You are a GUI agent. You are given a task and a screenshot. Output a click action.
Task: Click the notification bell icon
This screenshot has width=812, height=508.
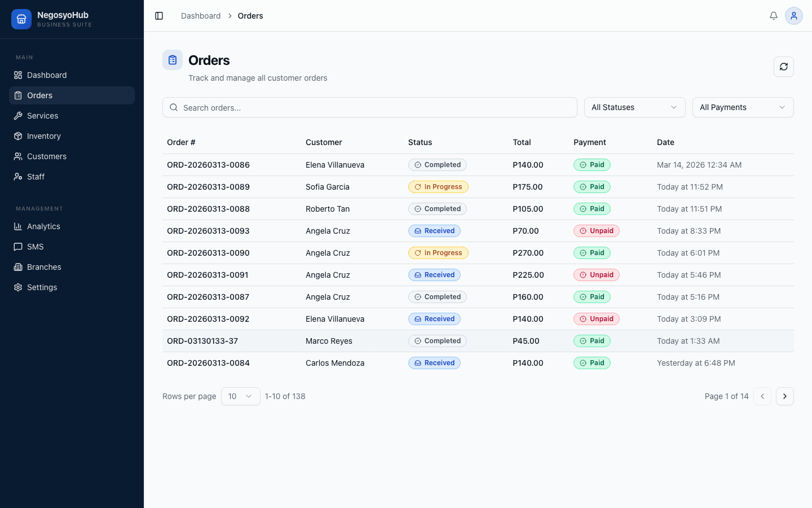point(774,16)
